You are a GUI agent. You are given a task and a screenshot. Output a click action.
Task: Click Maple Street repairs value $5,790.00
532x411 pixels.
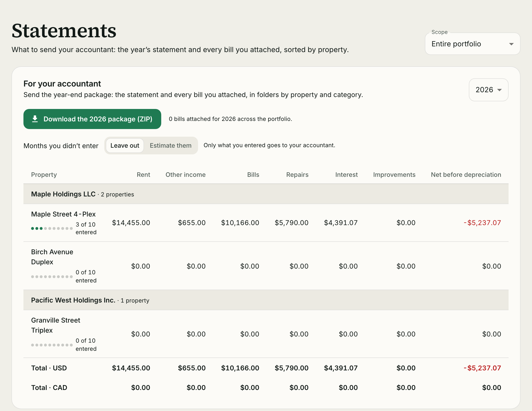(x=292, y=223)
